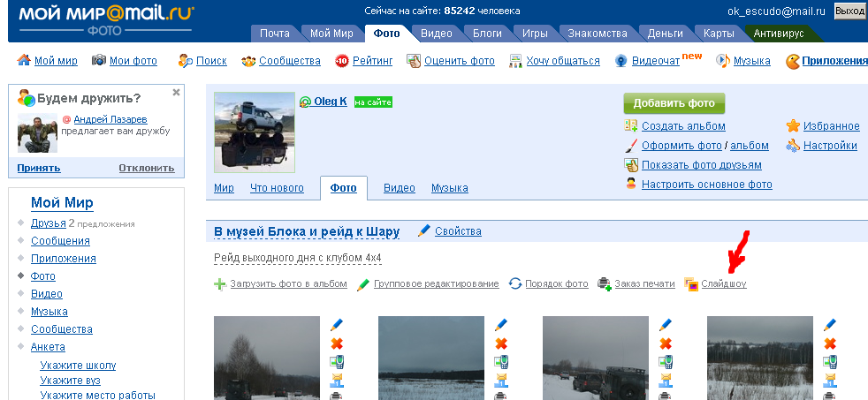Image resolution: width=868 pixels, height=400 pixels.
Task: Click the mobile phone icon beside third photo
Action: [666, 362]
